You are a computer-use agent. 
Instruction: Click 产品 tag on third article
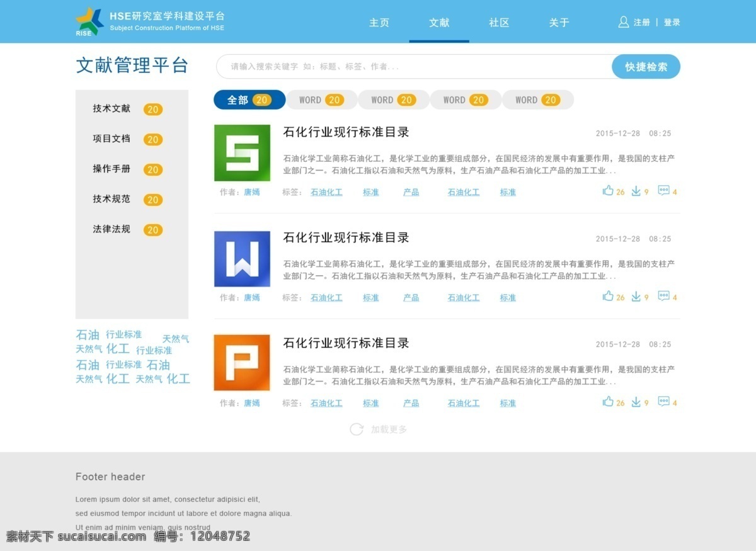tap(411, 403)
